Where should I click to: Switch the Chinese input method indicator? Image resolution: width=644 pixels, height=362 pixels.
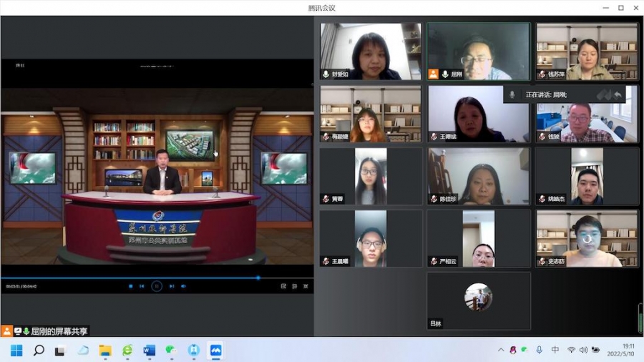555,350
